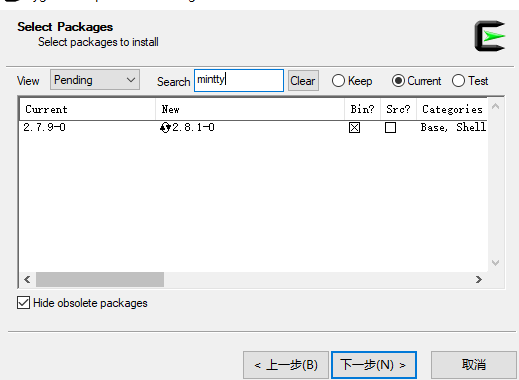Image resolution: width=519 pixels, height=380 pixels.
Task: Toggle the Bin? checkbox for the mintty row
Action: pos(354,128)
